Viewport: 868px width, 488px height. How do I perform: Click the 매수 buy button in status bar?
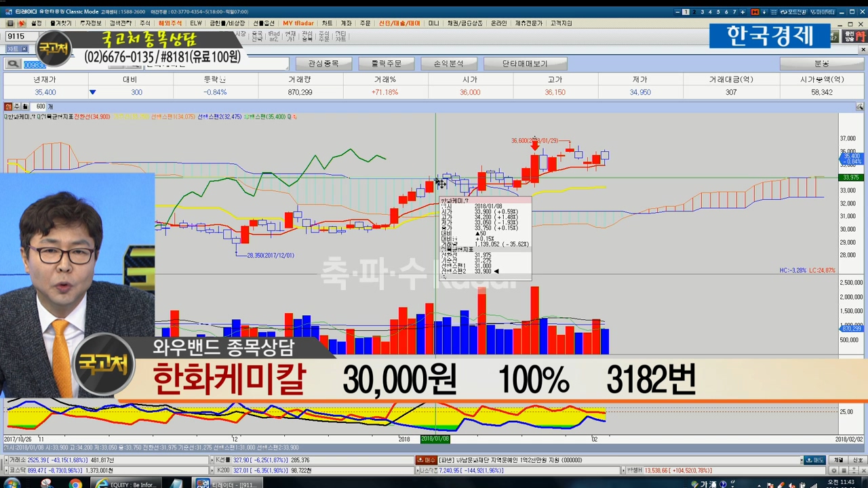(426, 460)
